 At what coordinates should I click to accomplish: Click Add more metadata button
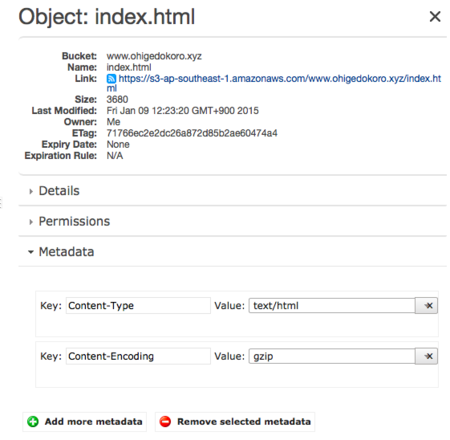click(x=85, y=422)
